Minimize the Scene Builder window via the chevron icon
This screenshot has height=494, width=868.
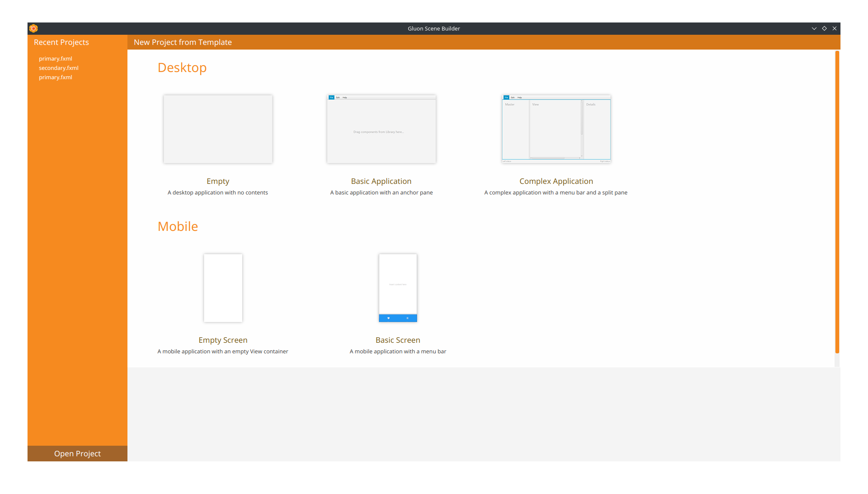point(814,28)
